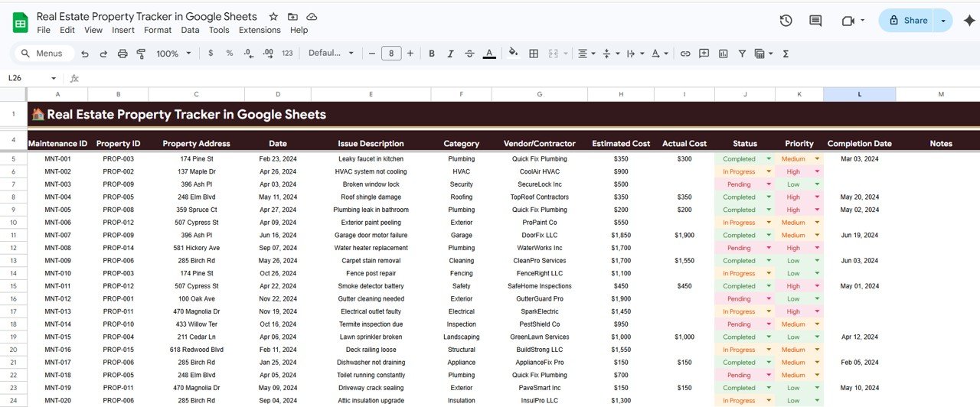Click the Menus search box
This screenshot has width=980, height=407.
pyautogui.click(x=44, y=54)
